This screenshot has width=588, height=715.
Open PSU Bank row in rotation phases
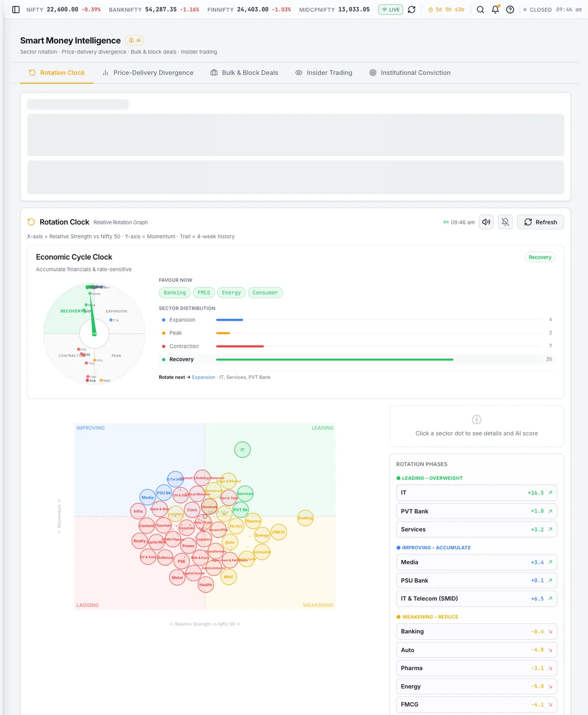(476, 580)
